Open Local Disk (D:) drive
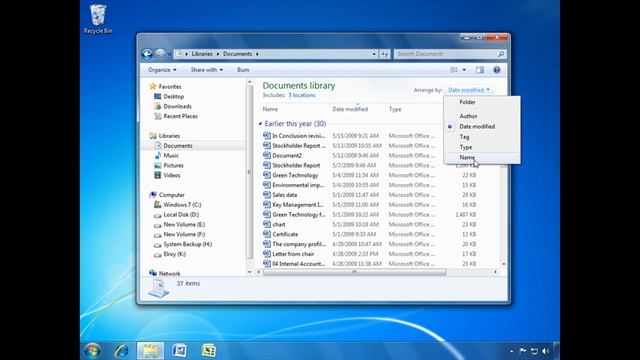This screenshot has width=640, height=360. pos(181,214)
